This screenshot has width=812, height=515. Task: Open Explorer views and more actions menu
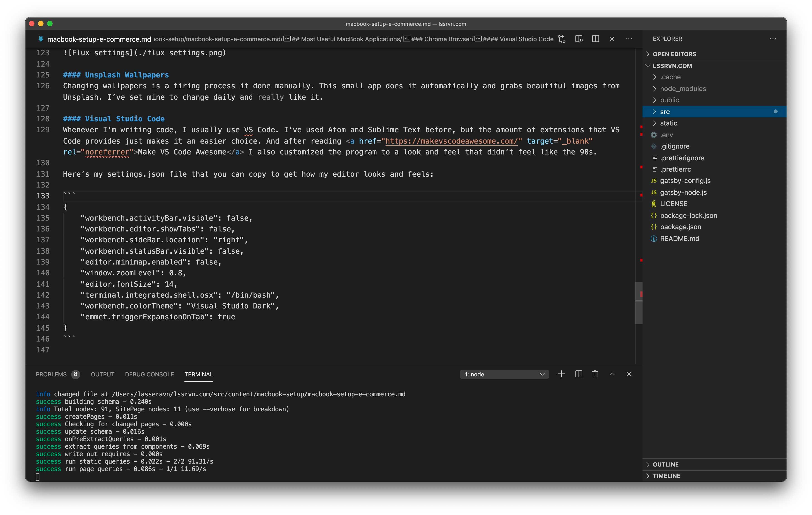click(x=773, y=39)
